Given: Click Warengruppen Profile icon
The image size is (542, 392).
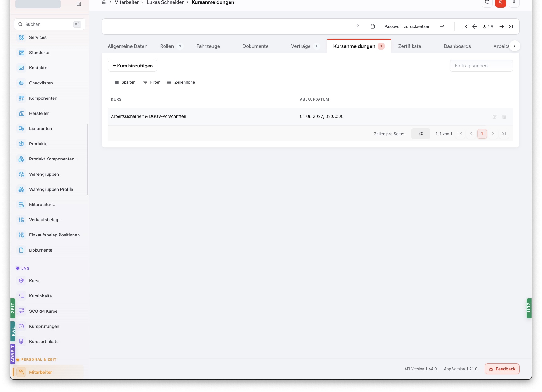Looking at the screenshot, I should (x=21, y=189).
